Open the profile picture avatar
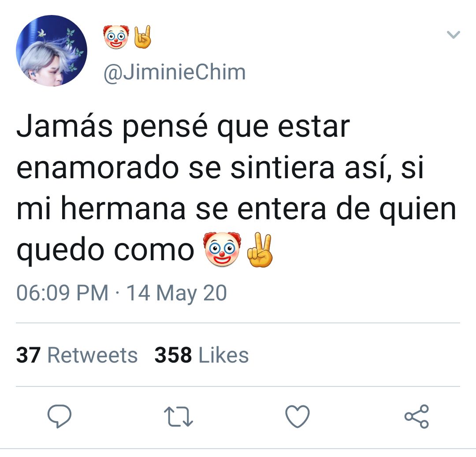Viewport: 476px width, 457px height. [52, 51]
